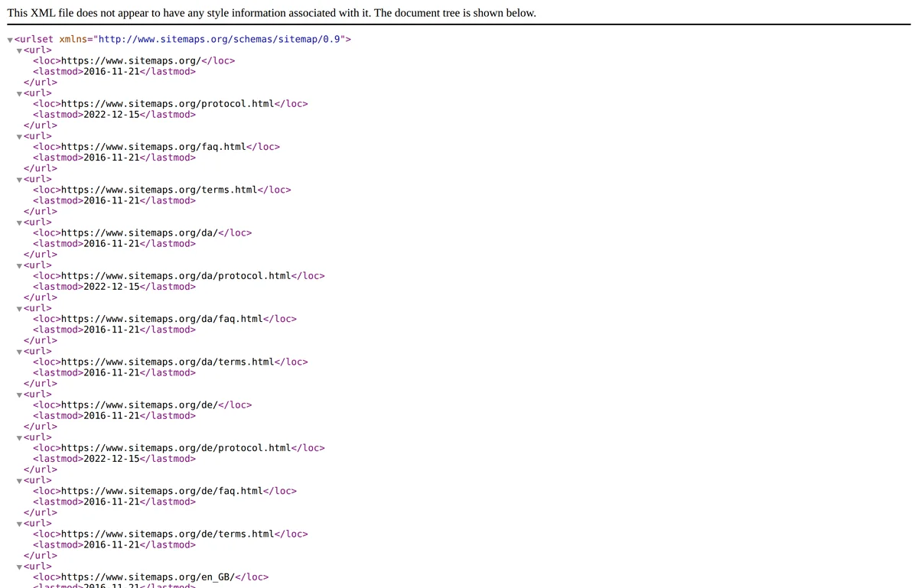Click loc text "https://www.sitemaps.org/de/terms.html"
918x588 pixels.
tap(168, 534)
